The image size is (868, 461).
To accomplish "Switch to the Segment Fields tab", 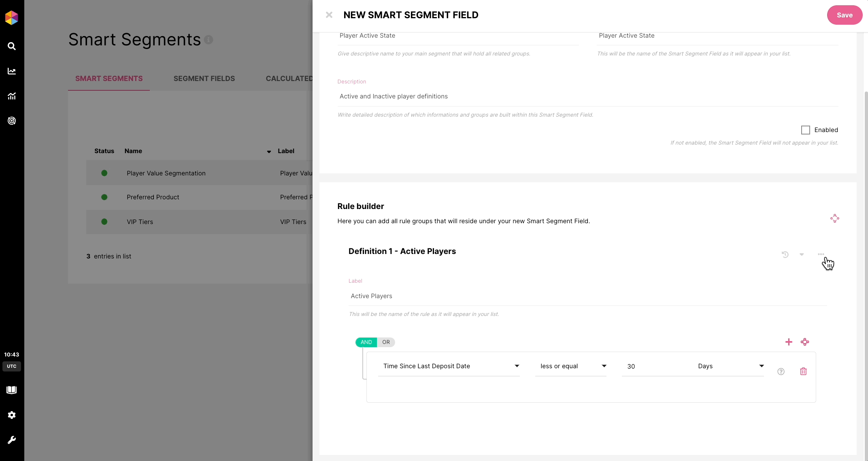I will tap(204, 79).
